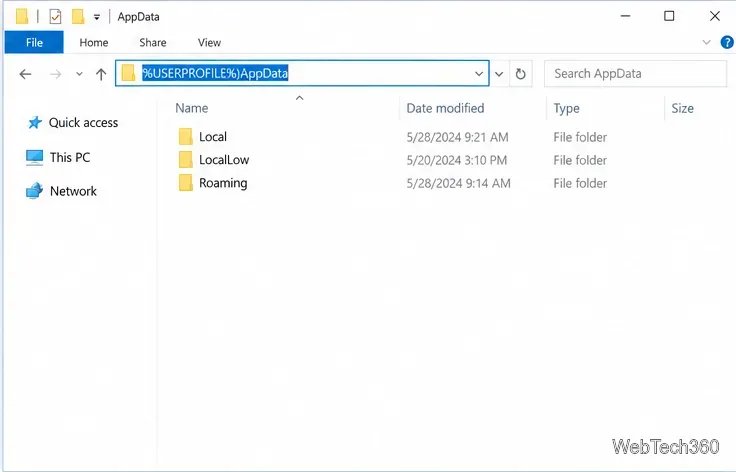Maximize the AppData window

click(669, 16)
